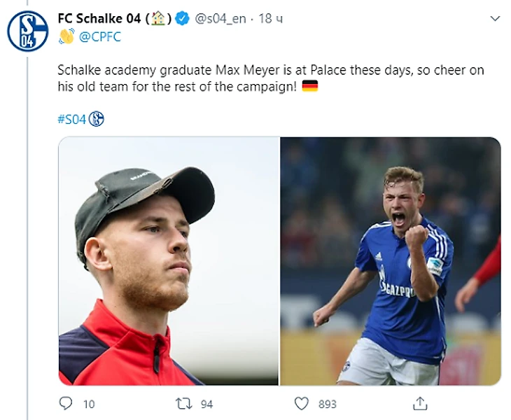Image resolution: width=511 pixels, height=420 pixels.
Task: Open the tweet options chevron dropdown
Action: click(495, 18)
